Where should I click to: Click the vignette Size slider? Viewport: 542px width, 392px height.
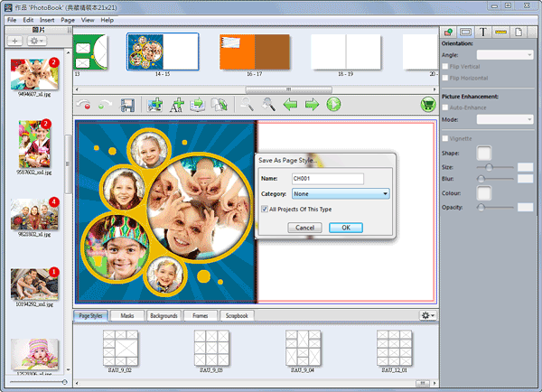[x=495, y=167]
